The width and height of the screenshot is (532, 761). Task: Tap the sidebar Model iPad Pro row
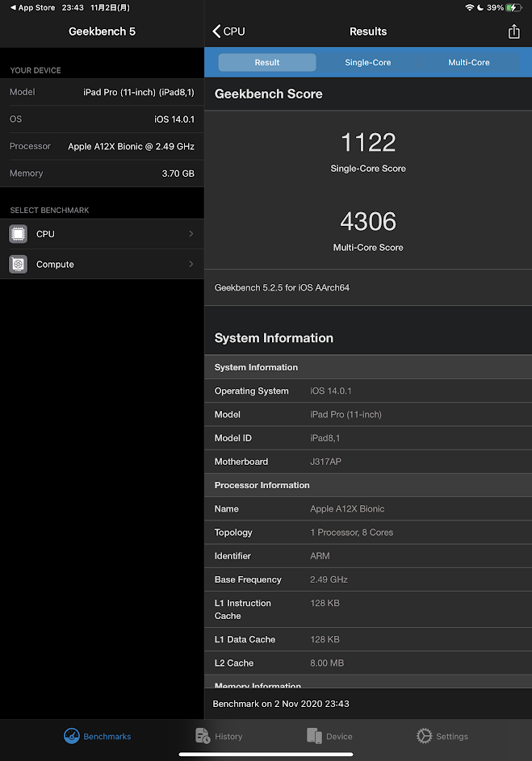click(102, 92)
